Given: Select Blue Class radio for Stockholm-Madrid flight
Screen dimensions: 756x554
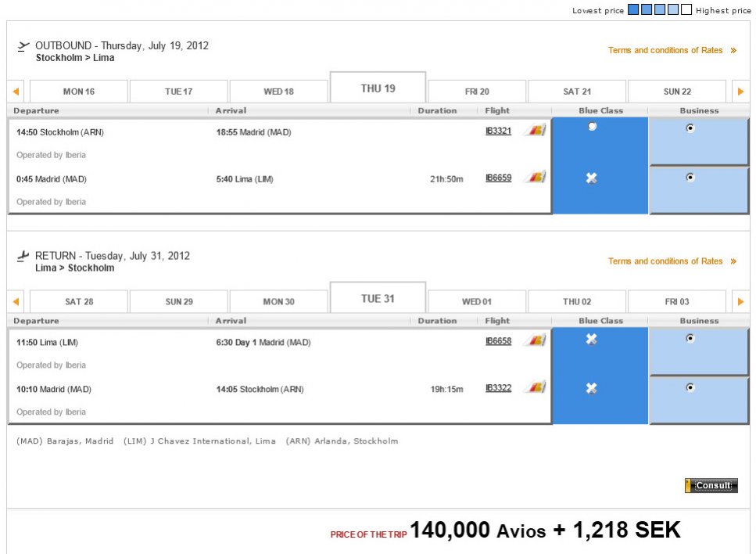Looking at the screenshot, I should (592, 127).
